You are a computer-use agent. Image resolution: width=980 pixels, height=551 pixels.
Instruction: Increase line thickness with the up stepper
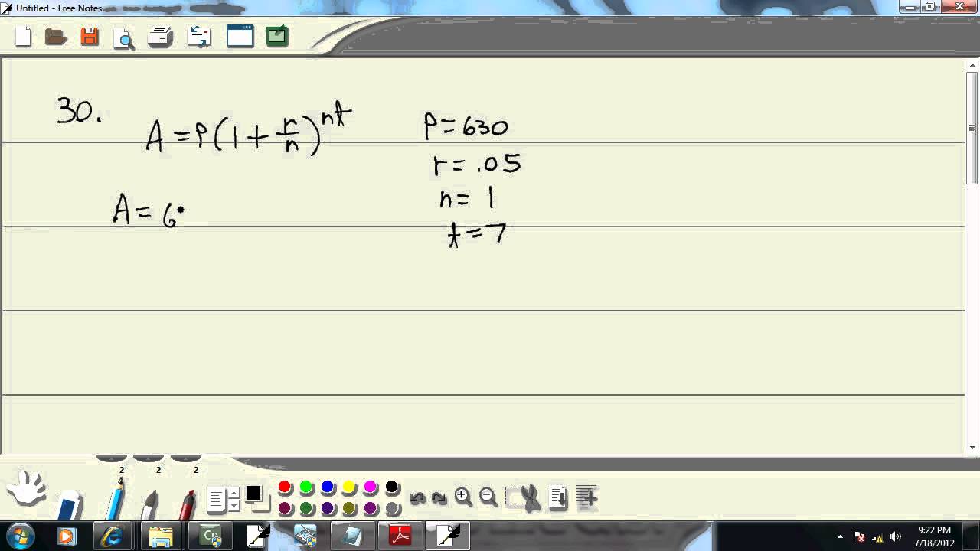[x=234, y=494]
